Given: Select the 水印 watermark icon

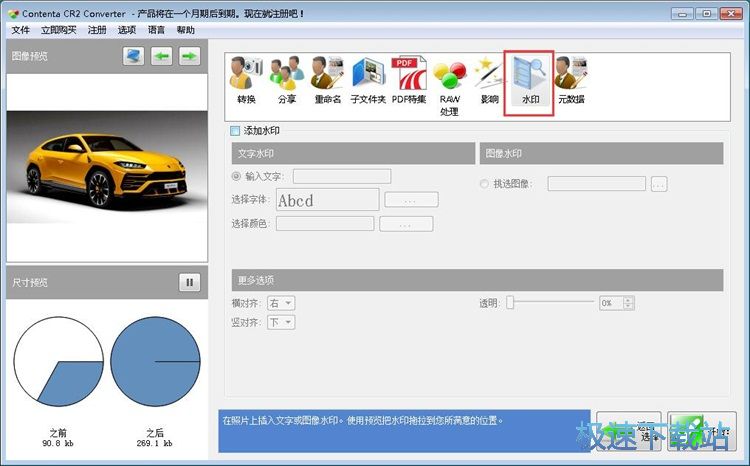Looking at the screenshot, I should click(529, 82).
